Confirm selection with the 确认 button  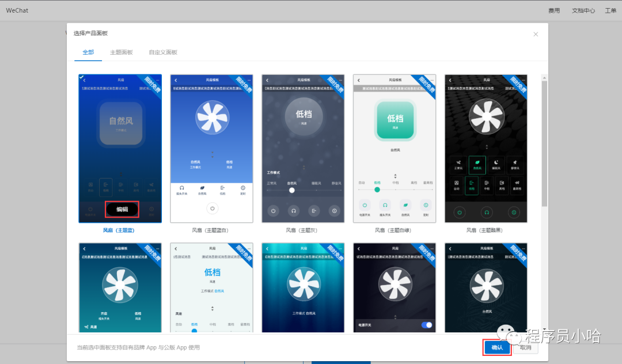pyautogui.click(x=497, y=348)
